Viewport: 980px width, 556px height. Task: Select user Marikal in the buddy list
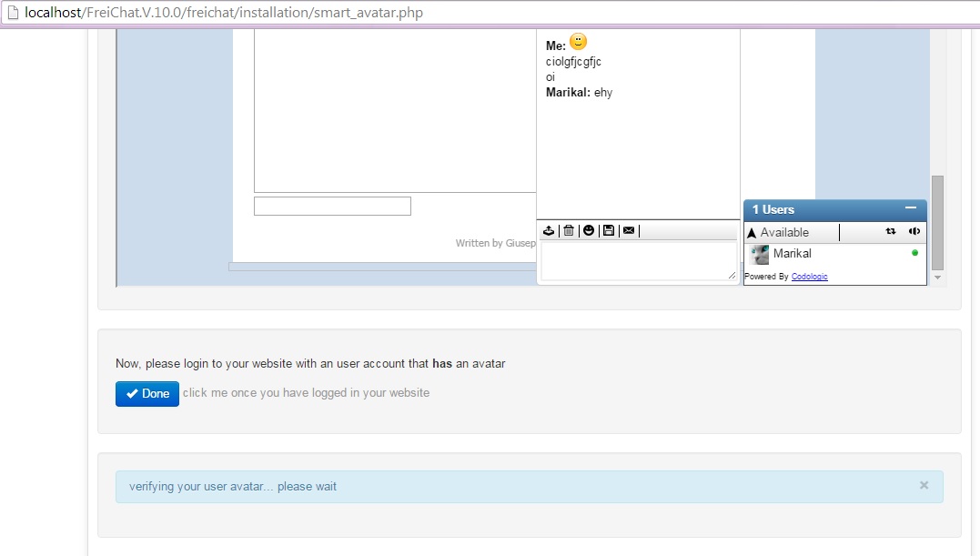pyautogui.click(x=835, y=254)
